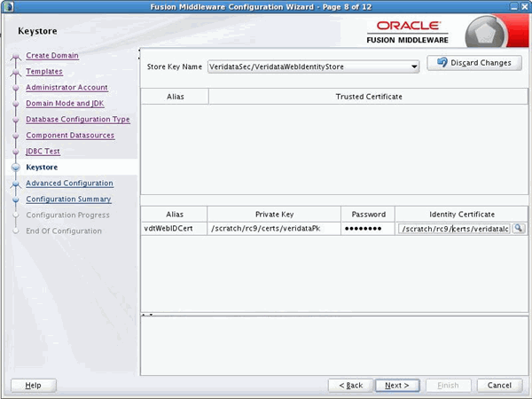Click the Alias header in trusted certificates table

pos(175,97)
